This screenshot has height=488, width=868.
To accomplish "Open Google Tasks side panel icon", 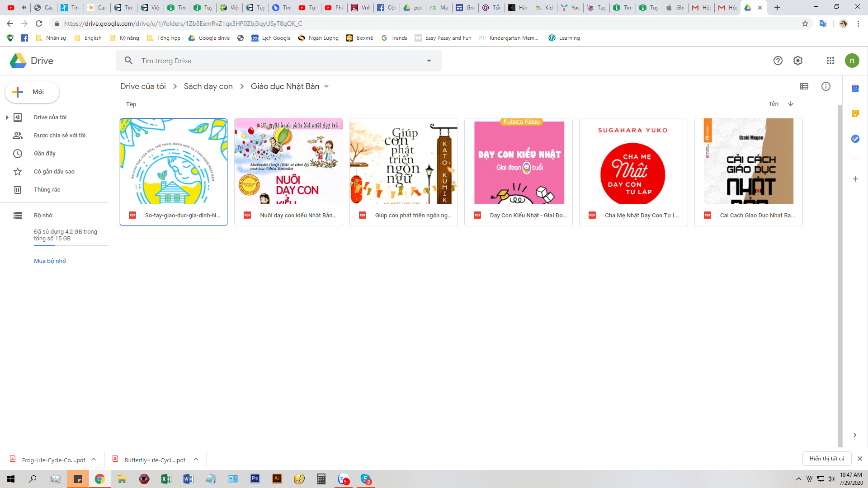I will (x=855, y=139).
